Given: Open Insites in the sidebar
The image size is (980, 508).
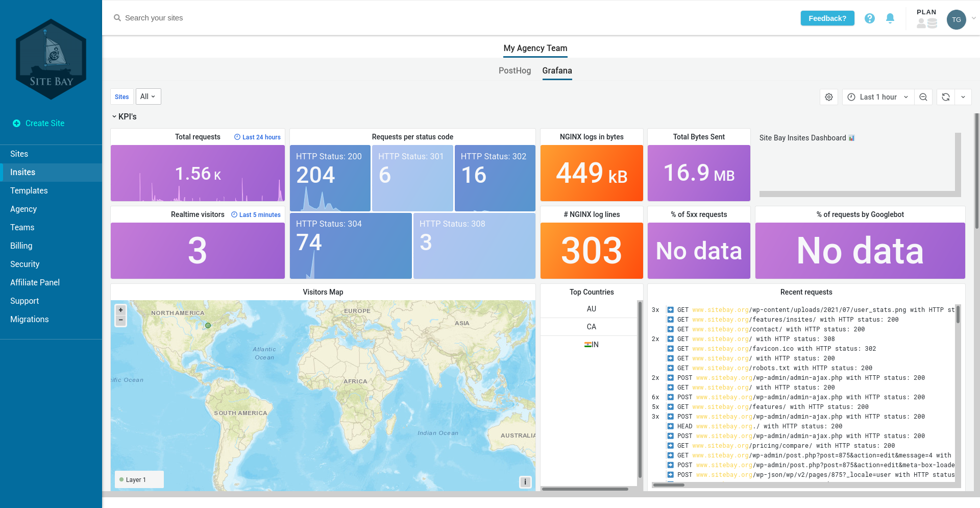Looking at the screenshot, I should point(51,173).
